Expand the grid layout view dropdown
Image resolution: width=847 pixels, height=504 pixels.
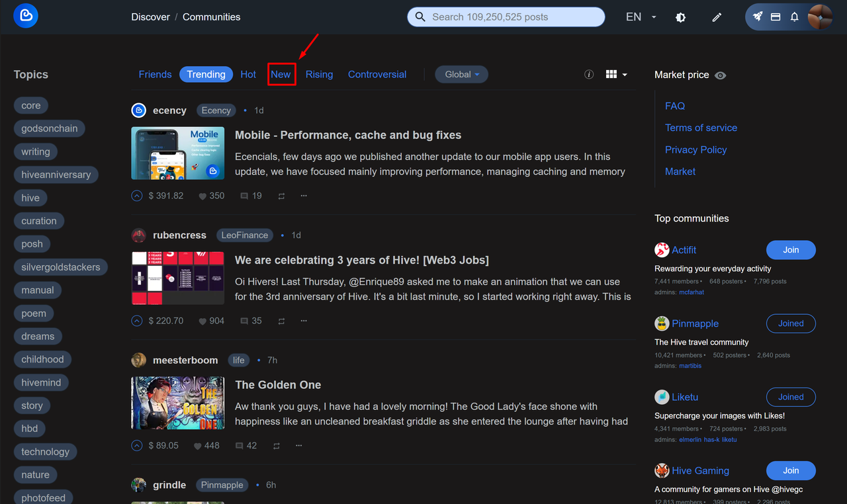pyautogui.click(x=616, y=74)
